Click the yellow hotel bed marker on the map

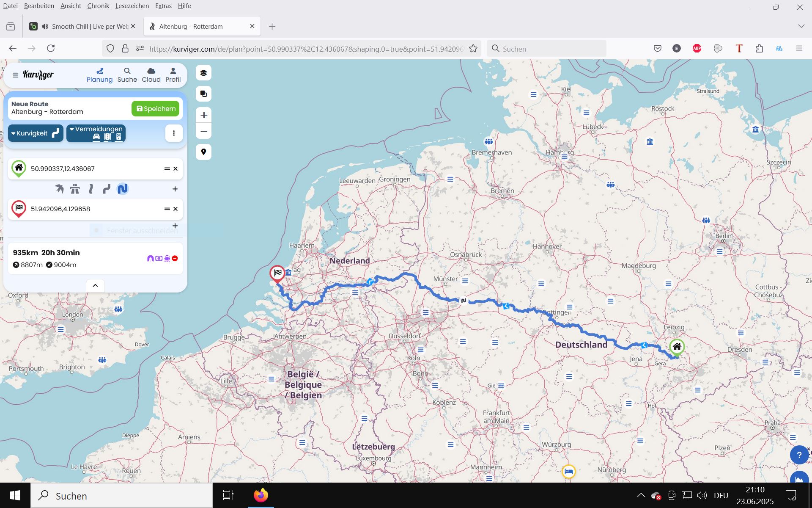coord(568,471)
